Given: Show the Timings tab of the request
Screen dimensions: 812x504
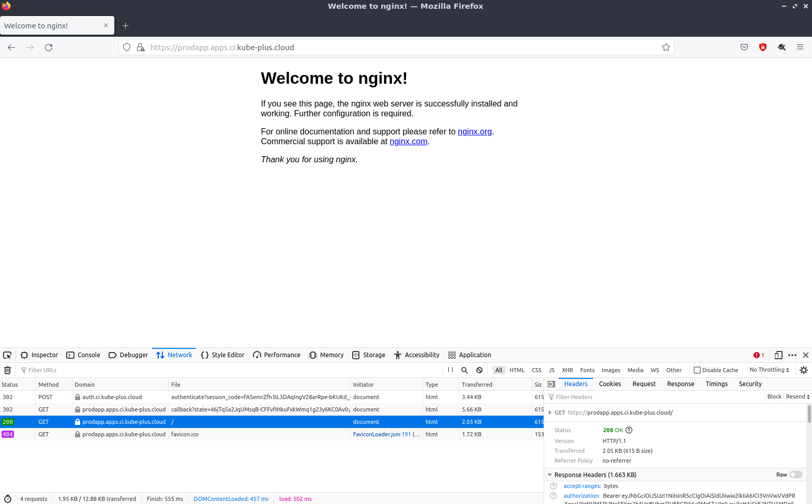Looking at the screenshot, I should pyautogui.click(x=716, y=384).
